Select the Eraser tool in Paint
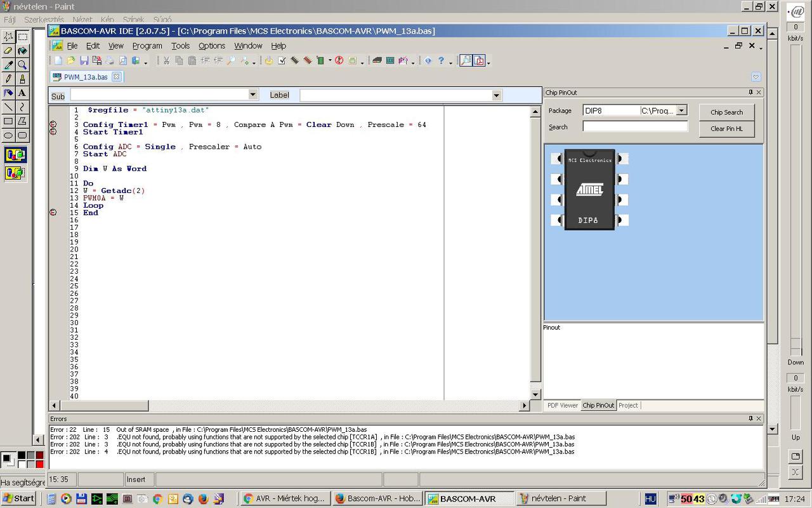Screen dimensions: 812x508 [x=8, y=51]
